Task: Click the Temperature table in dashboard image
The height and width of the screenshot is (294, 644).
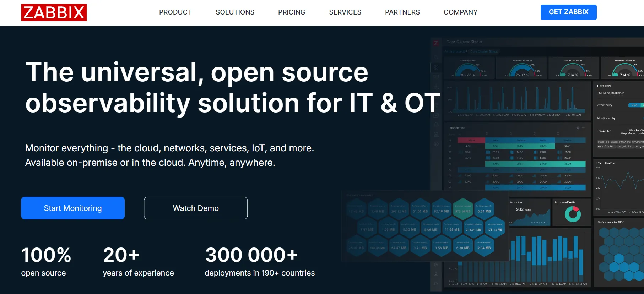Action: [x=517, y=159]
